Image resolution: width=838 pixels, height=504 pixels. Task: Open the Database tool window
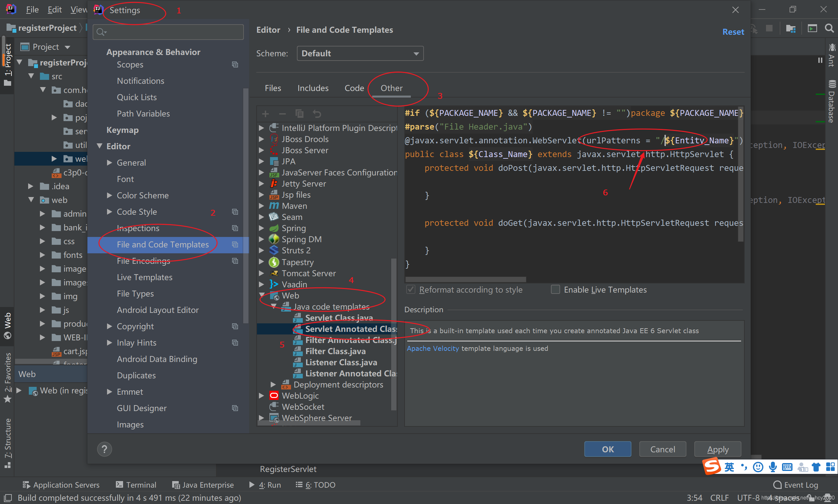(831, 101)
